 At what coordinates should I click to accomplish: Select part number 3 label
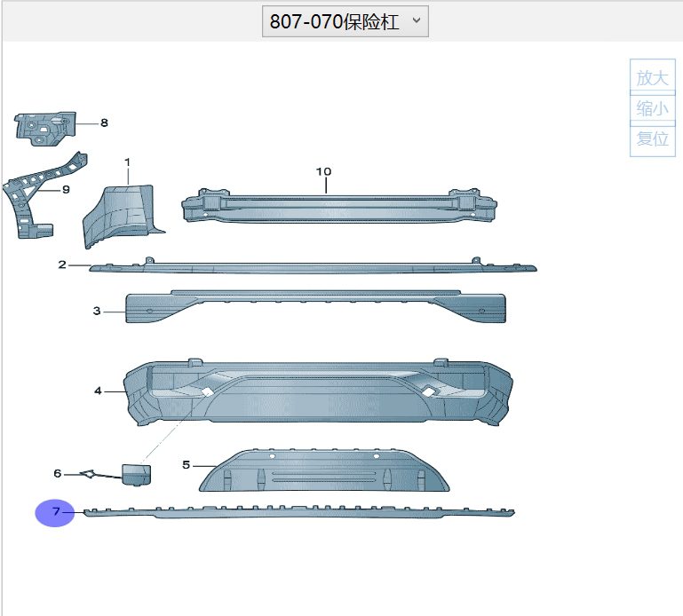97,311
